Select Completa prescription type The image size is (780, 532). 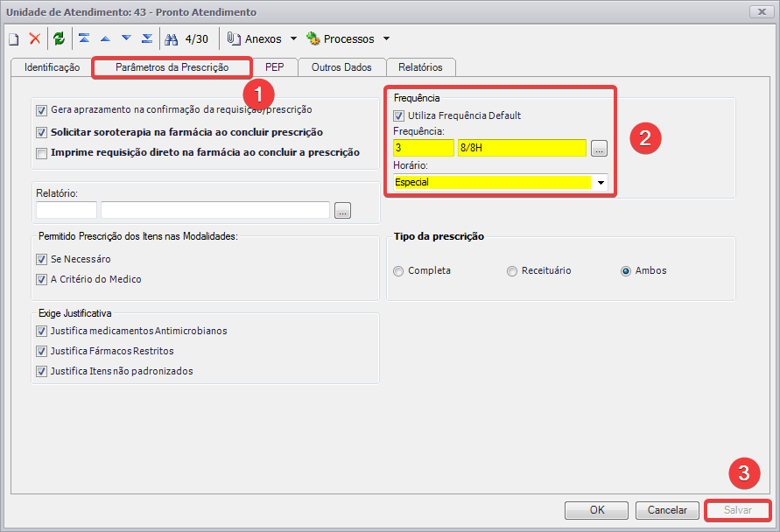[398, 271]
